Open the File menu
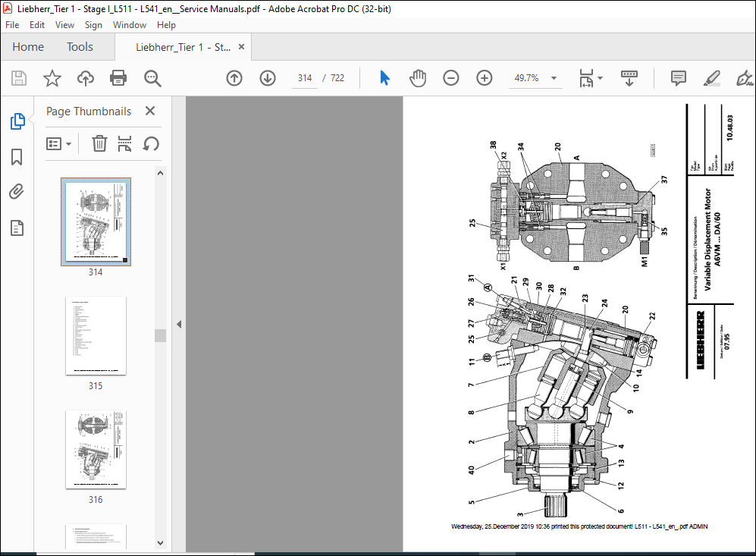The width and height of the screenshot is (756, 556). [x=12, y=25]
